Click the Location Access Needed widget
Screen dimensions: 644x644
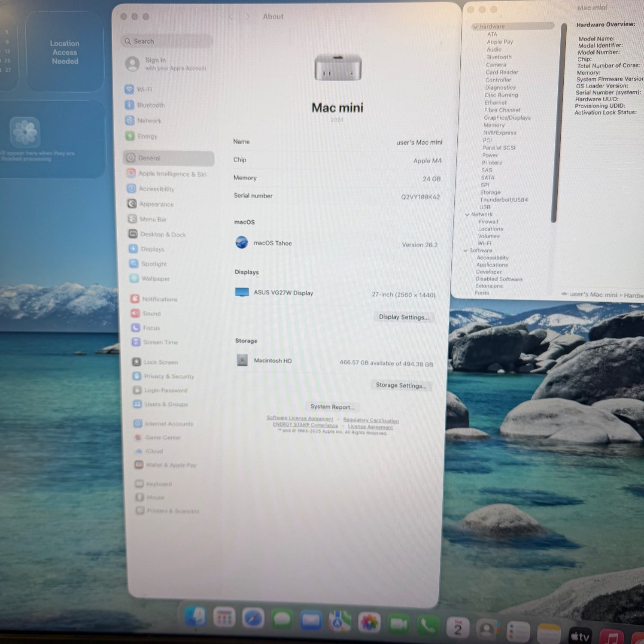65,52
